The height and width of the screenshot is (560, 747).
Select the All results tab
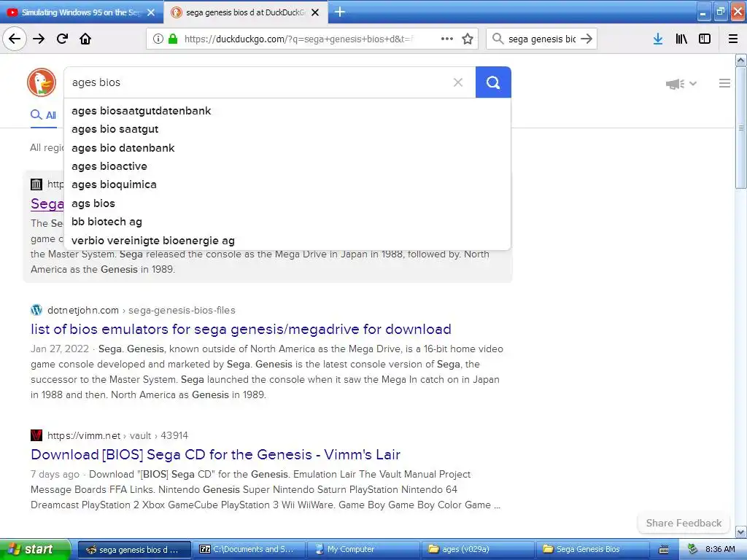(43, 114)
